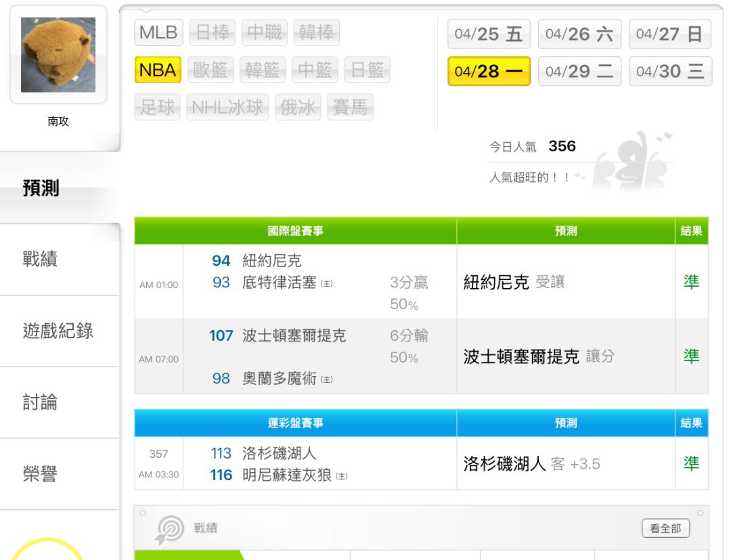The width and height of the screenshot is (731, 560).
Task: Click the 人氣超旺的！！ message
Action: 529,177
